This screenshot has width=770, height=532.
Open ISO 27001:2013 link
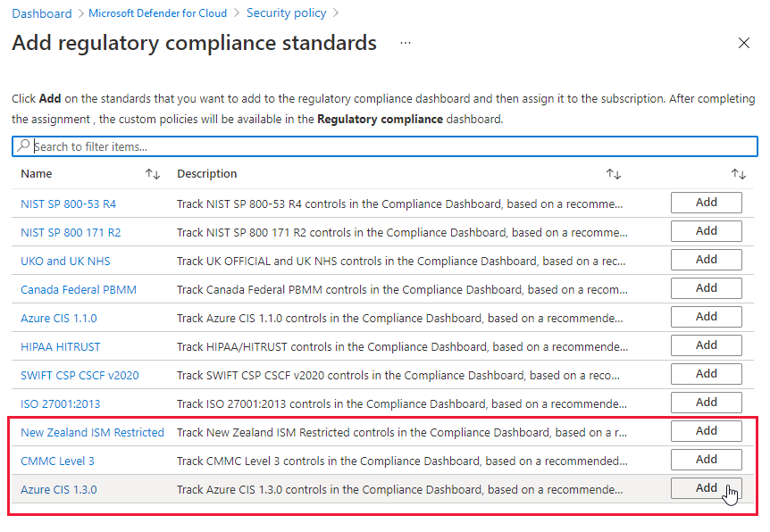tap(61, 403)
